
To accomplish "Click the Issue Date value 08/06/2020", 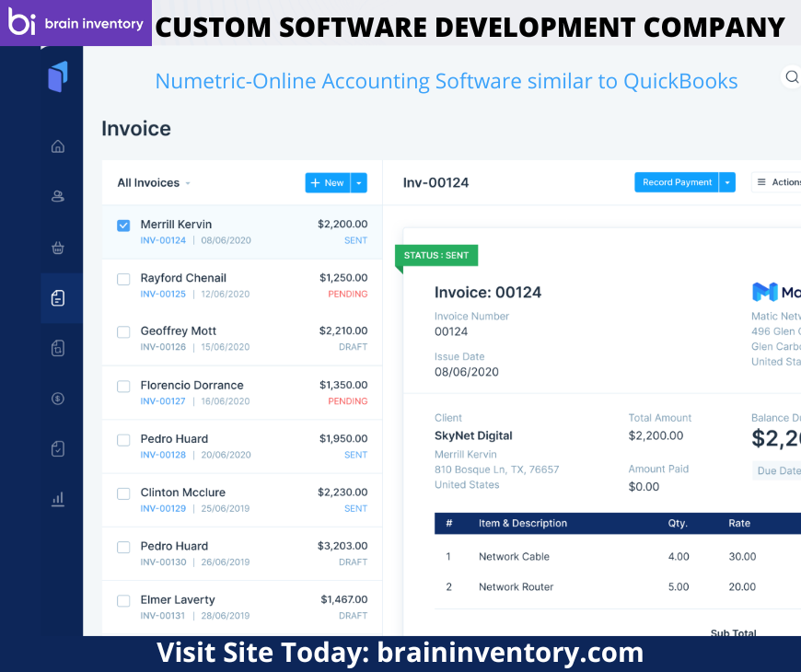I will pyautogui.click(x=467, y=372).
